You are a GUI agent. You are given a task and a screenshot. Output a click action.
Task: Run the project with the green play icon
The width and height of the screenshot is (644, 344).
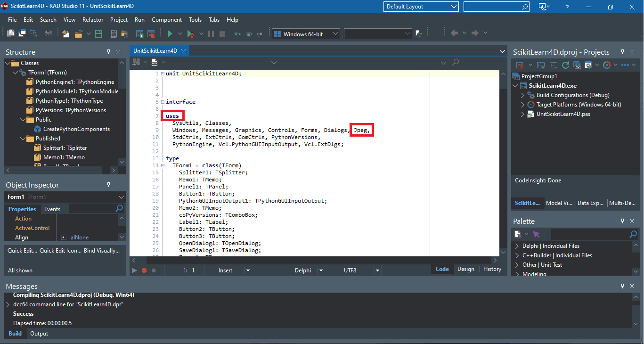pos(170,33)
